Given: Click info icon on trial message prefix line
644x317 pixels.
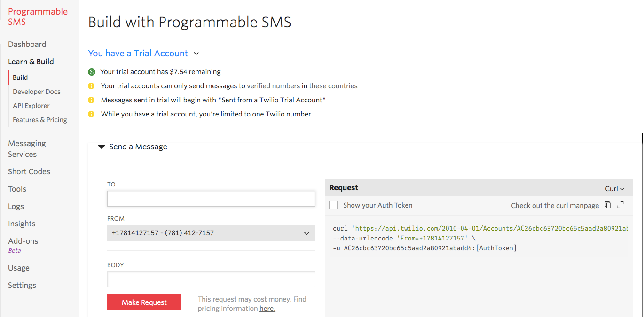Looking at the screenshot, I should tap(91, 100).
